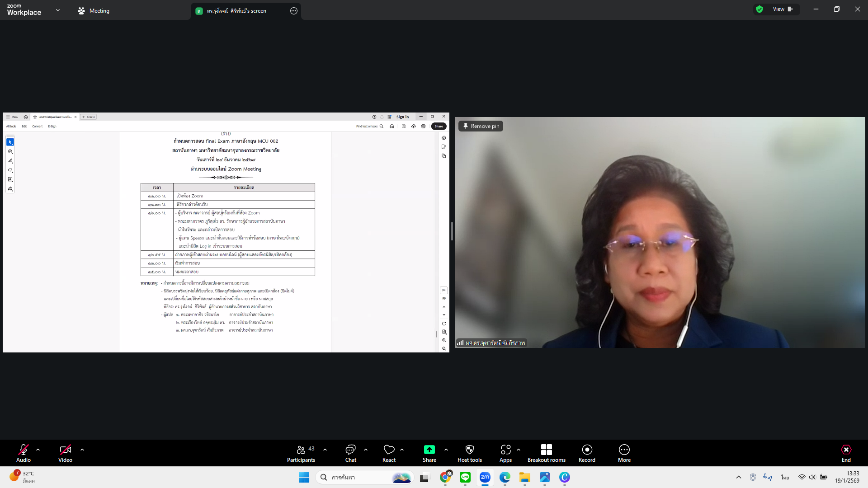The height and width of the screenshot is (488, 868).
Task: Click the Remove pin button
Action: point(481,126)
